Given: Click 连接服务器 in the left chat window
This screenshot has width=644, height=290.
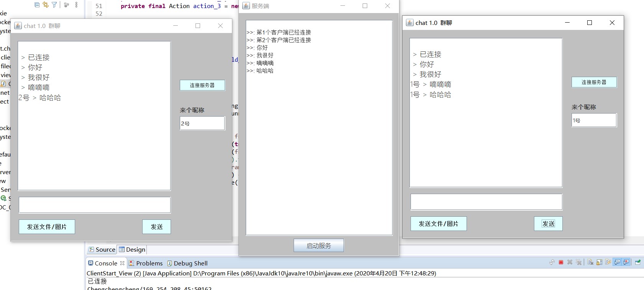Looking at the screenshot, I should pyautogui.click(x=202, y=85).
